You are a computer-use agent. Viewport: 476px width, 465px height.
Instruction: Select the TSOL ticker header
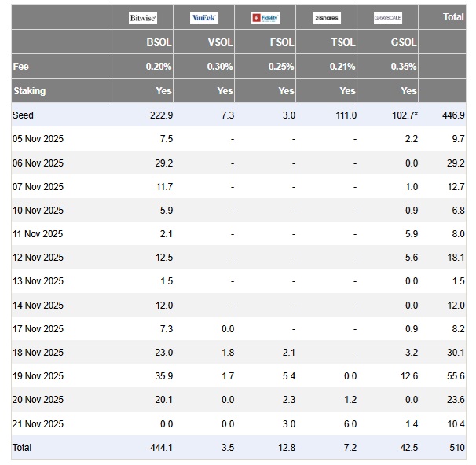tap(342, 43)
